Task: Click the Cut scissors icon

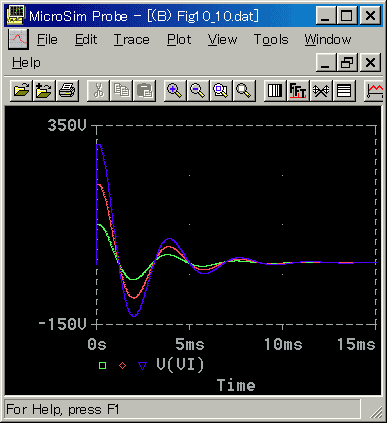Action: (98, 90)
